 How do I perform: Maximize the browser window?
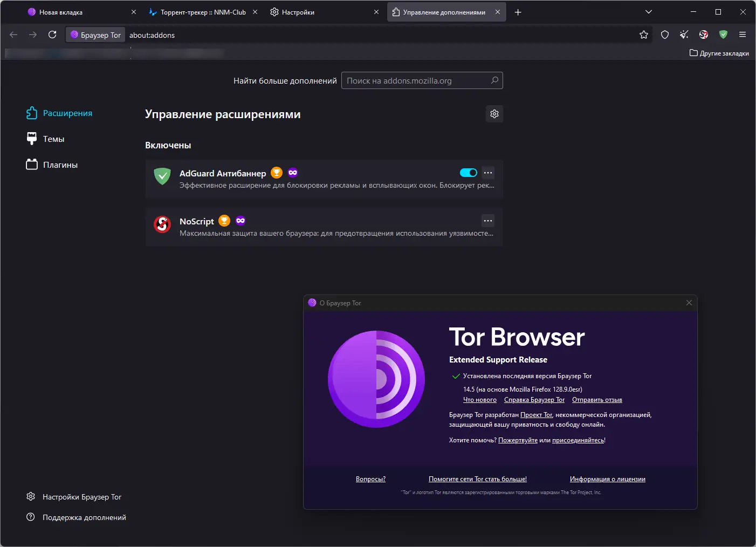point(718,12)
